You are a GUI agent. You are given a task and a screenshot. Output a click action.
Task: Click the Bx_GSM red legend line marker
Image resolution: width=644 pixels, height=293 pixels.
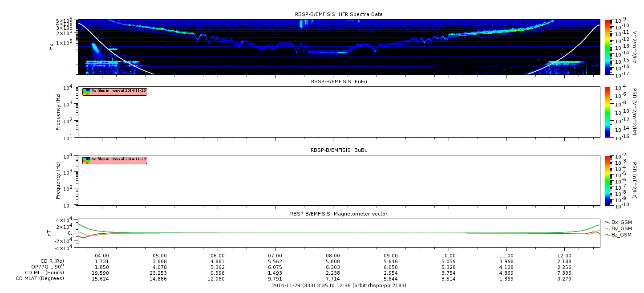[607, 222]
